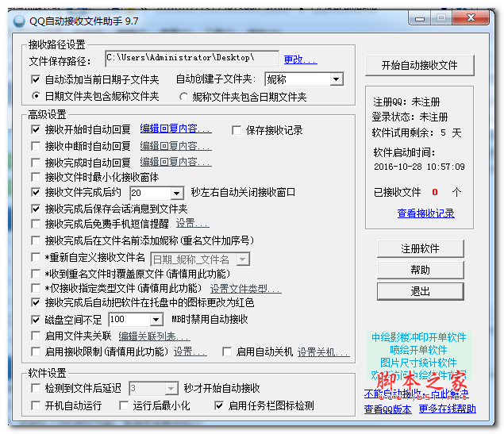Open 查看接收记录 link
Screen dimensions: 504x434
coord(426,213)
